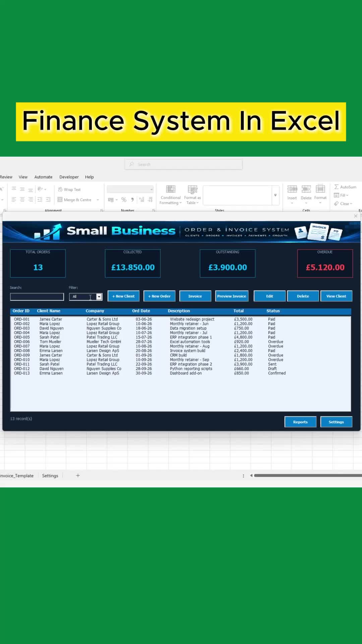
Task: Increase indent in Alignment group
Action: [48, 200]
